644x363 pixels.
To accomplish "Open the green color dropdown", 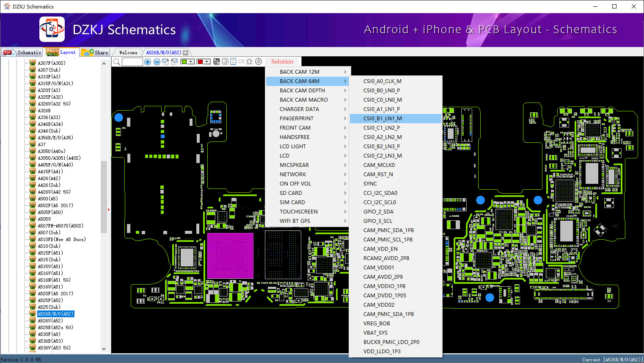I will [x=191, y=62].
